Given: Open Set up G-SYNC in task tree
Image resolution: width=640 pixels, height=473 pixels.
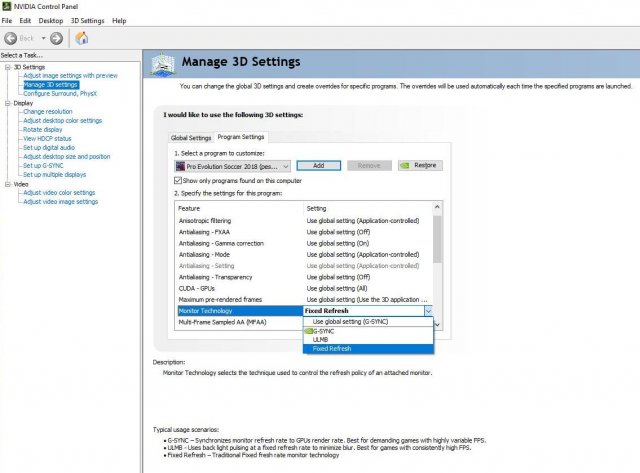Looking at the screenshot, I should (45, 165).
